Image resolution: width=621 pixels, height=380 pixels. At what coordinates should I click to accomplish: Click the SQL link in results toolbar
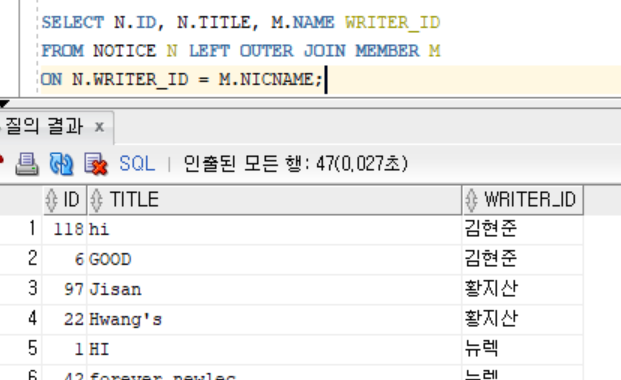coord(137,164)
